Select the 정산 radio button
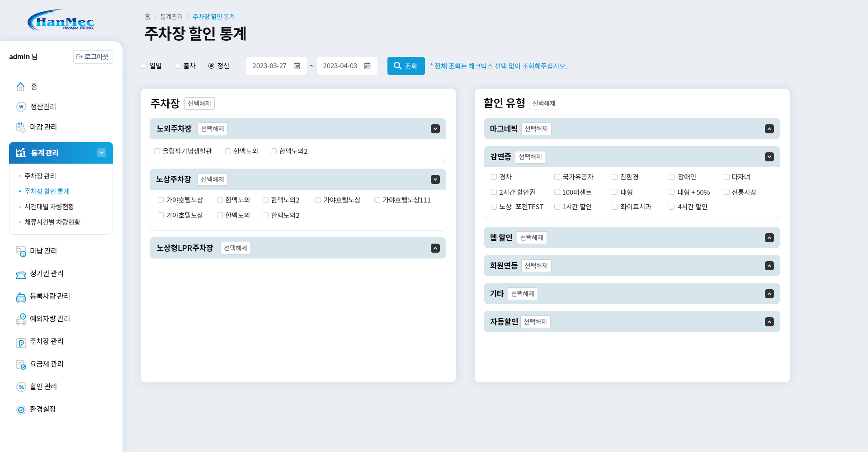This screenshot has height=452, width=868. pyautogui.click(x=211, y=66)
